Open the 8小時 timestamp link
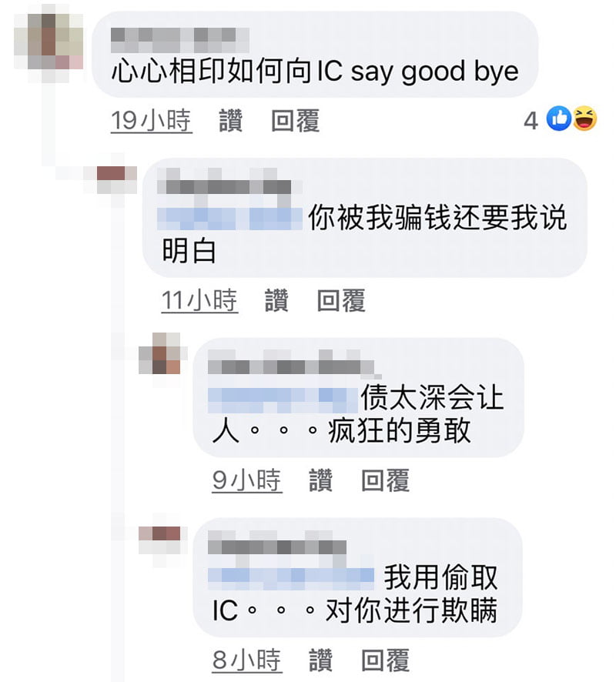 click(x=247, y=660)
